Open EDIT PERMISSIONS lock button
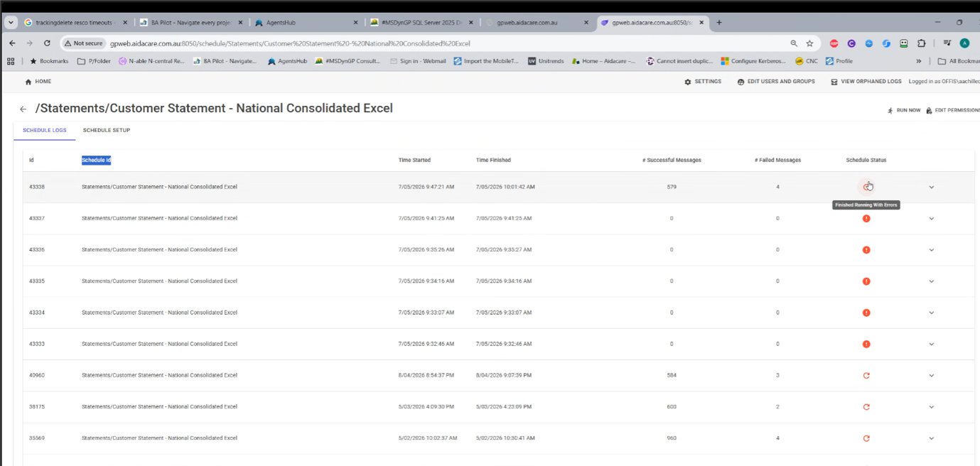Viewport: 980px width, 466px height. point(953,110)
